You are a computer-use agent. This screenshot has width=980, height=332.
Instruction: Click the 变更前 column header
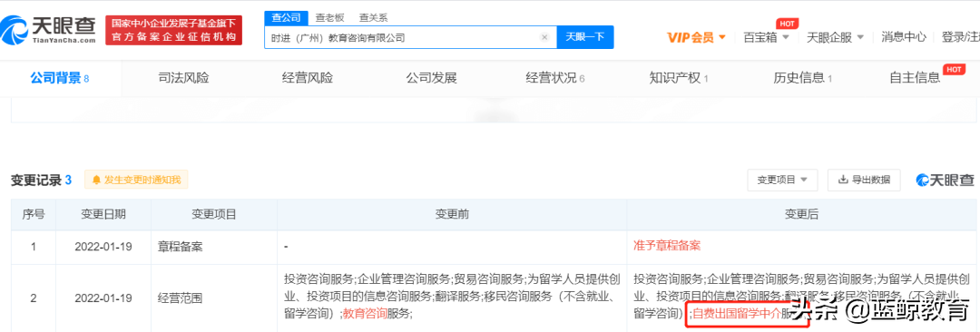pos(452,214)
